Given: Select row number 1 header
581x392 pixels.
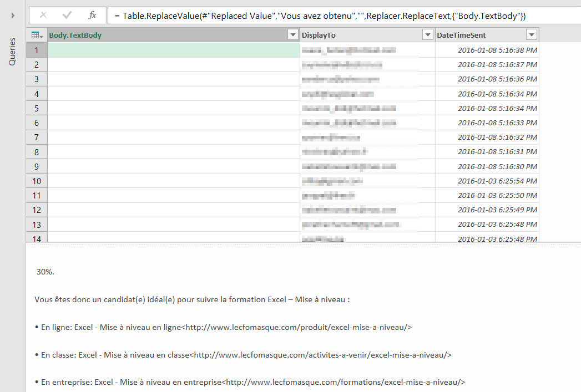Looking at the screenshot, I should 37,50.
